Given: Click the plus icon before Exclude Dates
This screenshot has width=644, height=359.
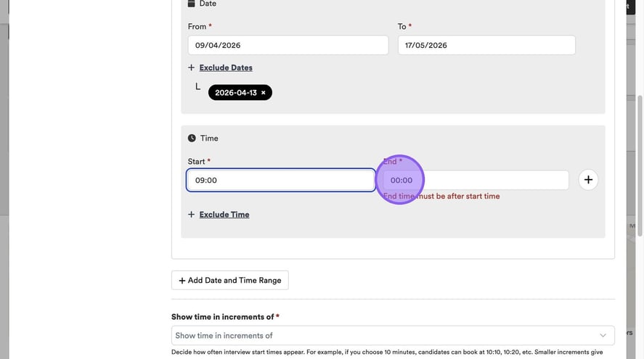Looking at the screenshot, I should (192, 67).
